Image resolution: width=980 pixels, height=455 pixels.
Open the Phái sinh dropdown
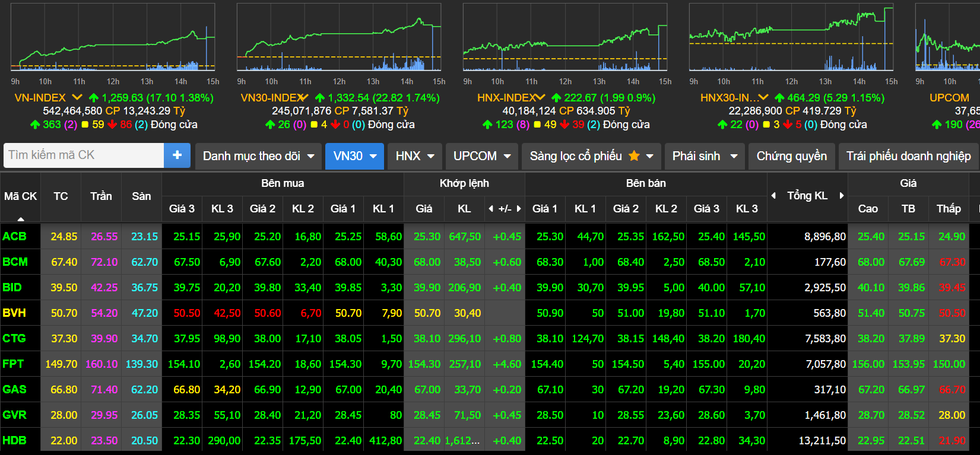point(705,156)
